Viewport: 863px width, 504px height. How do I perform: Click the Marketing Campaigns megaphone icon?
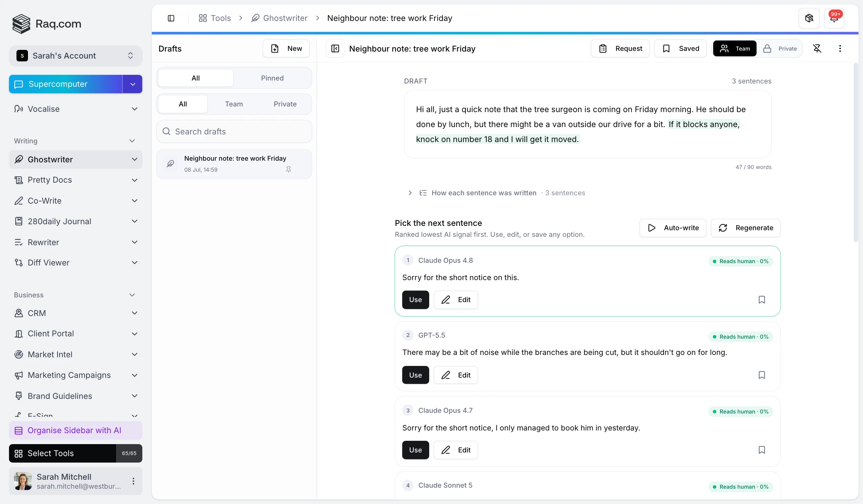(x=19, y=375)
